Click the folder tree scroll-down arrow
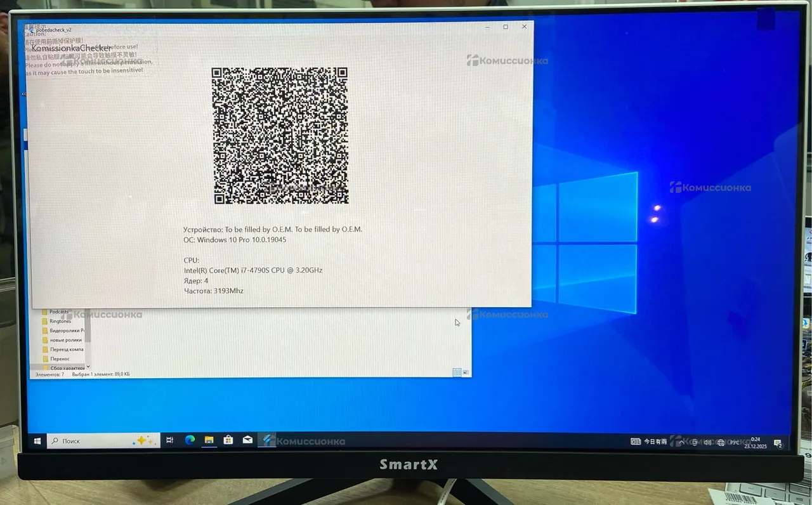 pos(88,367)
